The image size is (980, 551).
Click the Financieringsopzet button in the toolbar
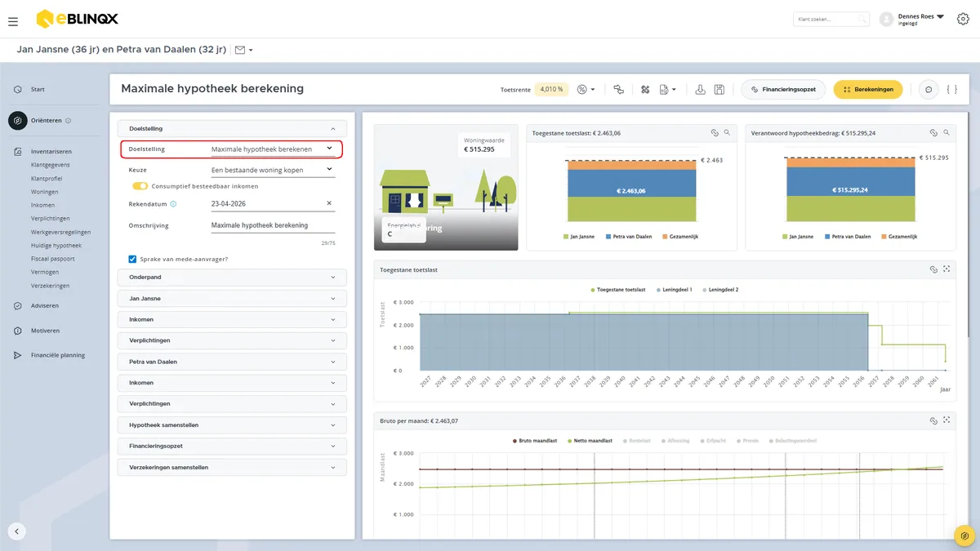[783, 90]
